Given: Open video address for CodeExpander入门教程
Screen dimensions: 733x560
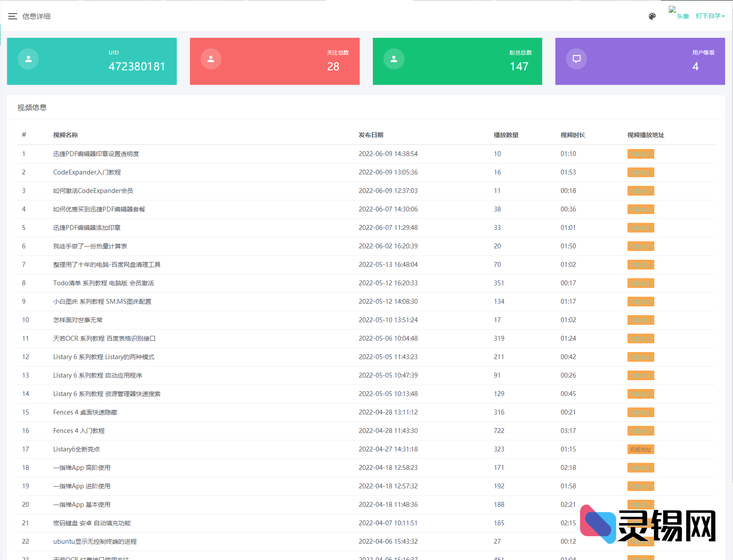Looking at the screenshot, I should [640, 172].
